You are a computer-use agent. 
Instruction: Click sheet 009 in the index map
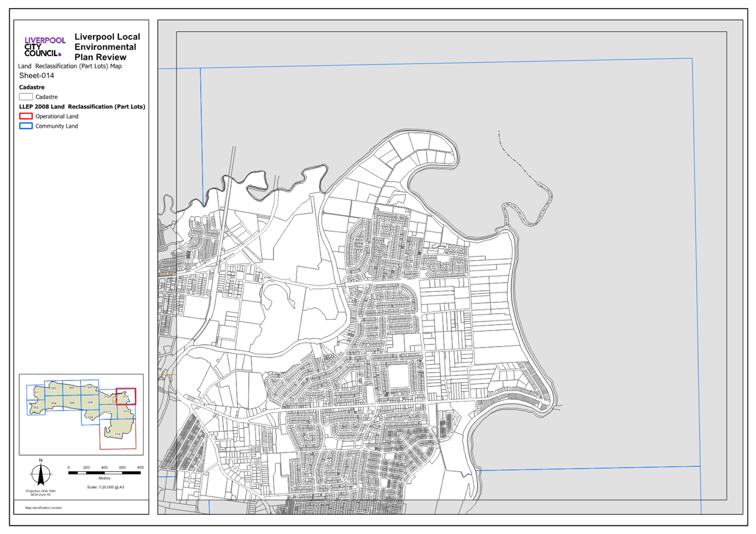click(x=90, y=418)
